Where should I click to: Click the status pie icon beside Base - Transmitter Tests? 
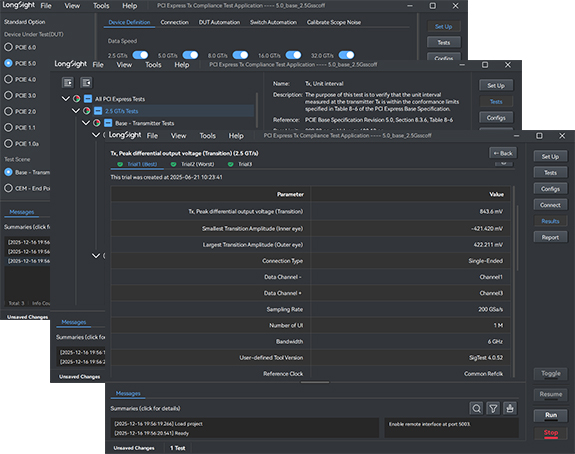click(x=96, y=123)
